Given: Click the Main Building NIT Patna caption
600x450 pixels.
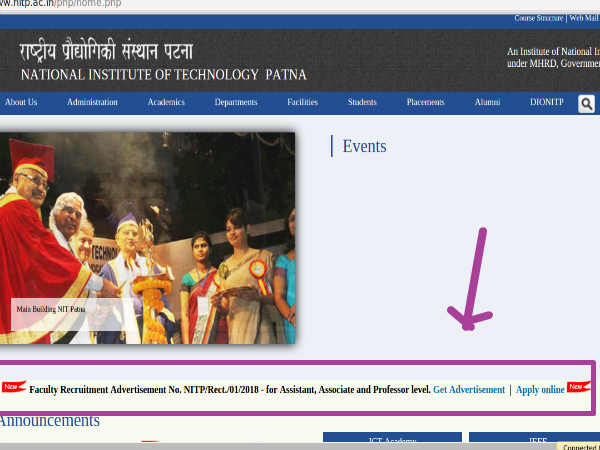Looking at the screenshot, I should (51, 309).
